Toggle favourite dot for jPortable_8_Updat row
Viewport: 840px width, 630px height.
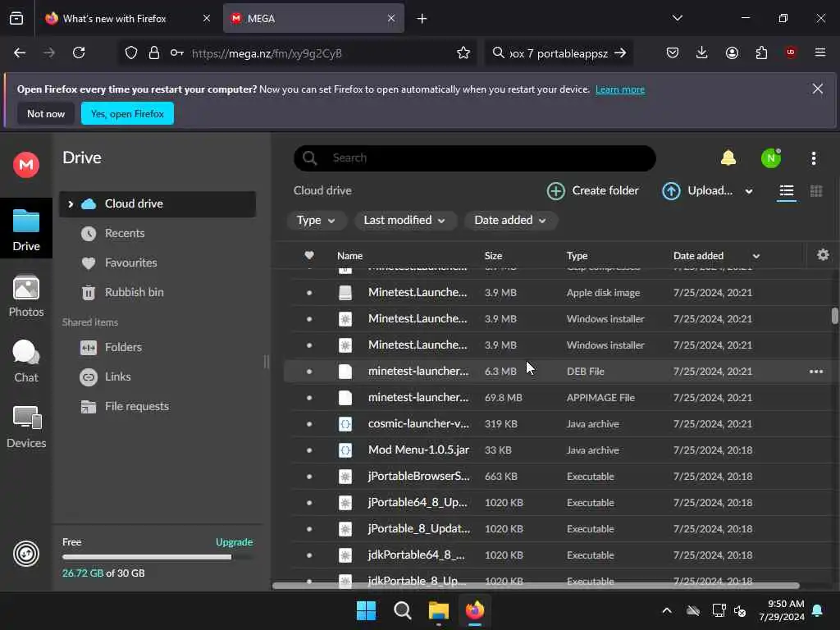pyautogui.click(x=309, y=529)
